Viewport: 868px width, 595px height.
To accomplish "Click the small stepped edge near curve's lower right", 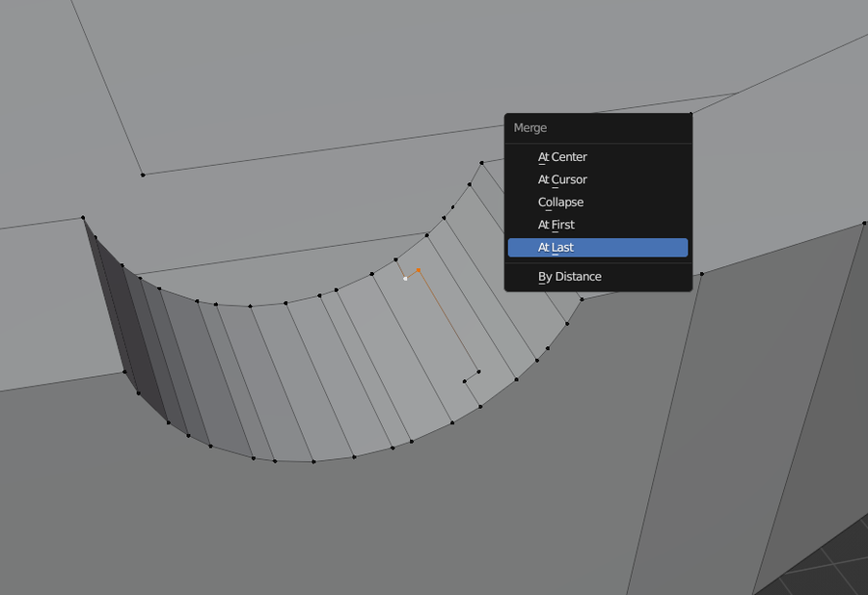I will (471, 376).
